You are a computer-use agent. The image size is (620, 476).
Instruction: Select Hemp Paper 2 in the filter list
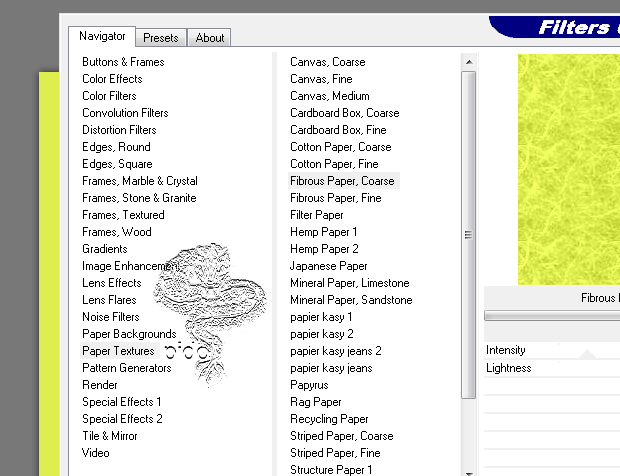[x=324, y=249]
